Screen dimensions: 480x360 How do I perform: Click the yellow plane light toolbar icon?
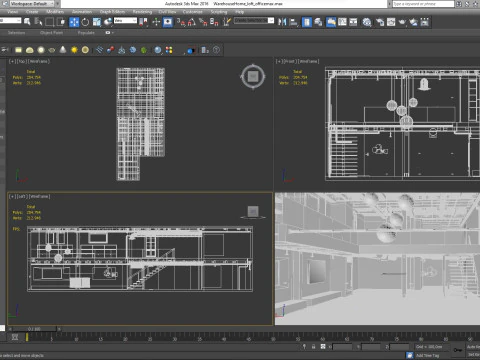18,50
